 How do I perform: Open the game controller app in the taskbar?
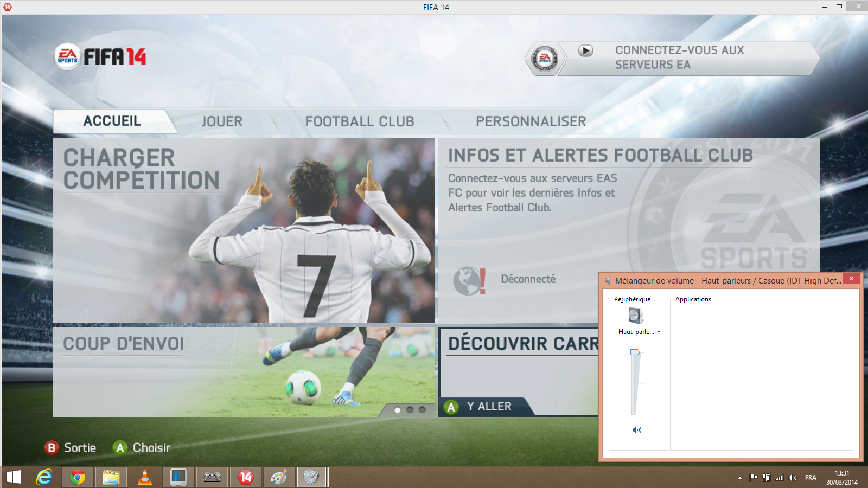(212, 477)
